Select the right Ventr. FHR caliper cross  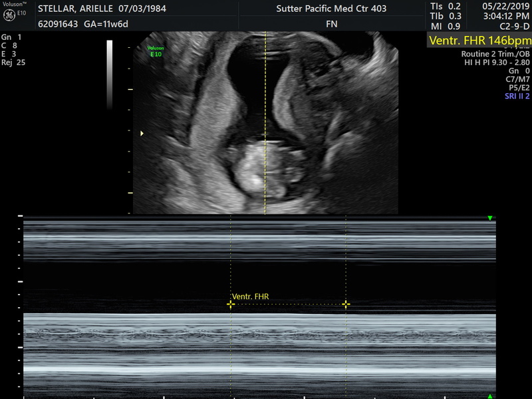click(x=346, y=304)
